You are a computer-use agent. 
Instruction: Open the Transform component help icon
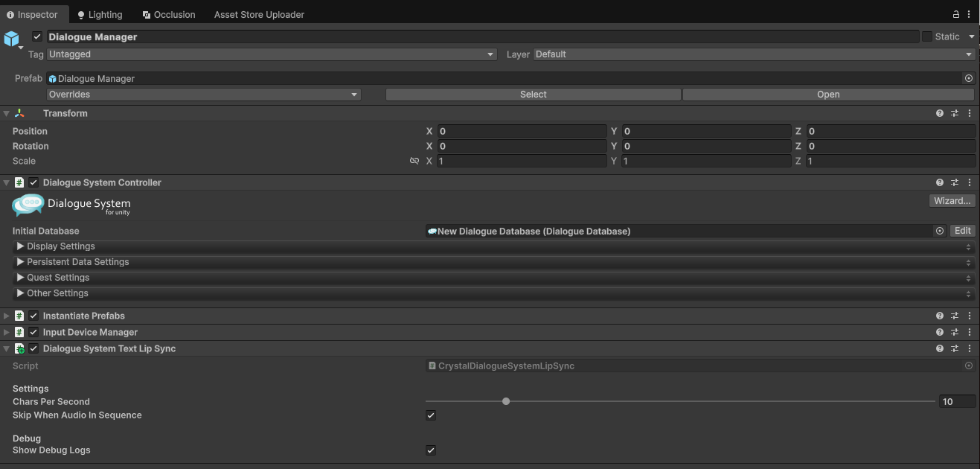coord(940,114)
